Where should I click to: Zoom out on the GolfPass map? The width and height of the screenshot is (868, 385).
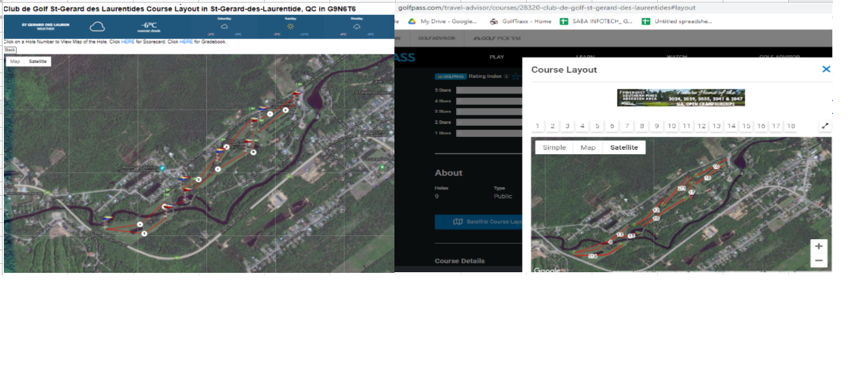(819, 261)
